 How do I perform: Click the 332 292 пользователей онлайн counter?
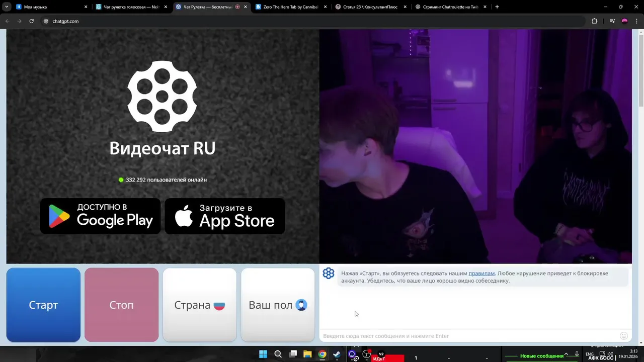pyautogui.click(x=163, y=179)
